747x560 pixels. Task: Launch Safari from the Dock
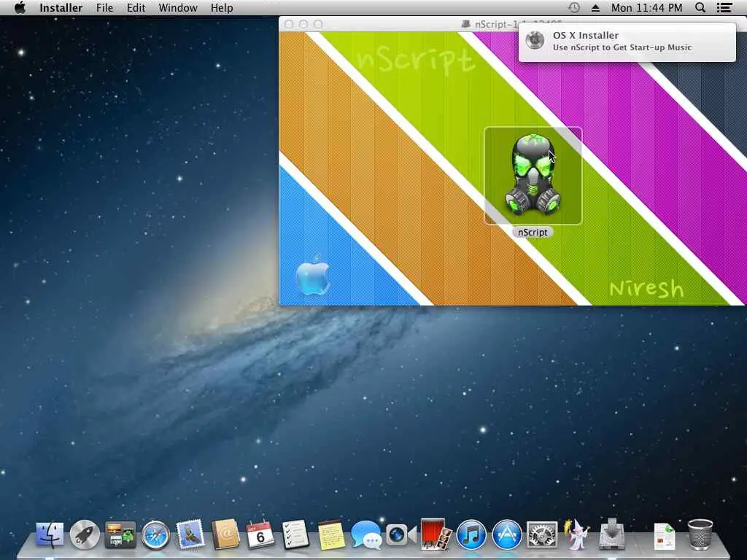(155, 534)
